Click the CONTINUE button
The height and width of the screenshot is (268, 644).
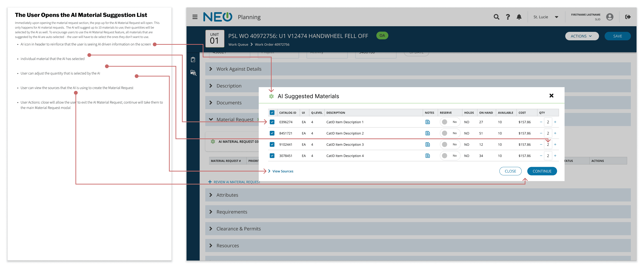542,171
